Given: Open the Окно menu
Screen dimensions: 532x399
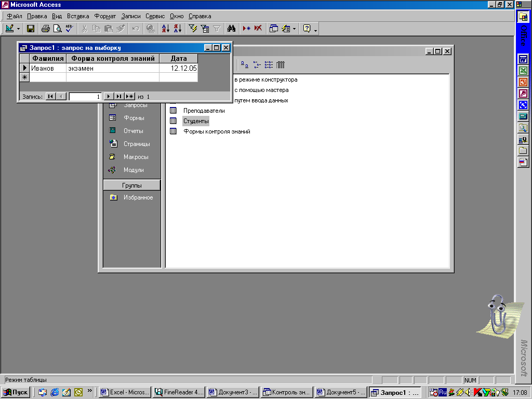Looking at the screenshot, I should click(177, 16).
